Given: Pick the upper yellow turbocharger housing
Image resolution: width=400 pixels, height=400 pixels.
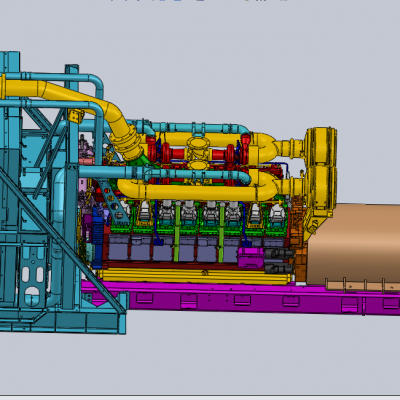Looking at the screenshot, I should click(321, 147).
